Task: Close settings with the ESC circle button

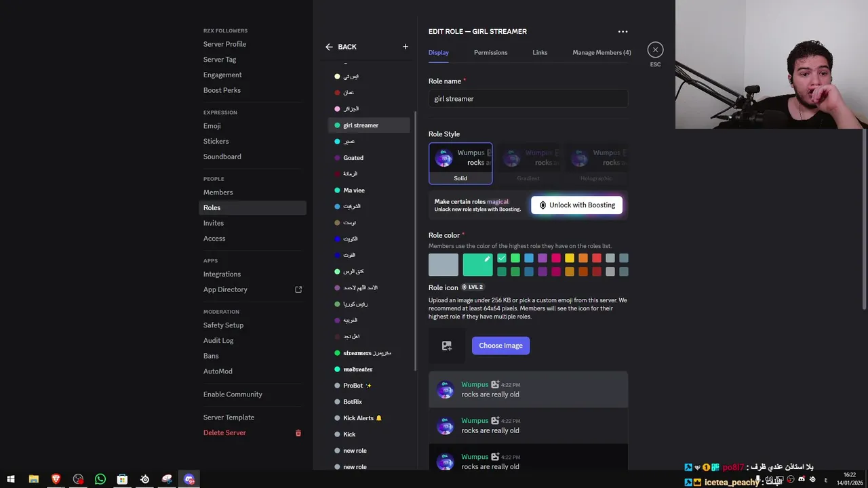Action: click(x=655, y=49)
